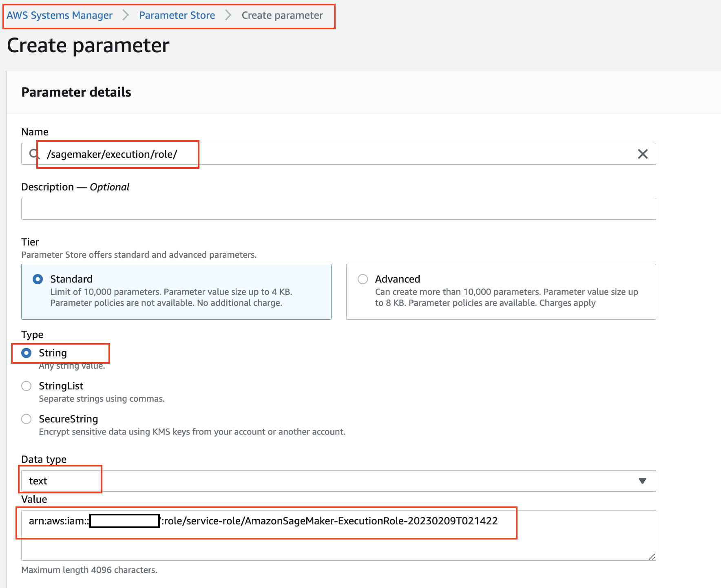Choose the SecureString parameter type
This screenshot has height=588, width=721.
click(x=26, y=419)
